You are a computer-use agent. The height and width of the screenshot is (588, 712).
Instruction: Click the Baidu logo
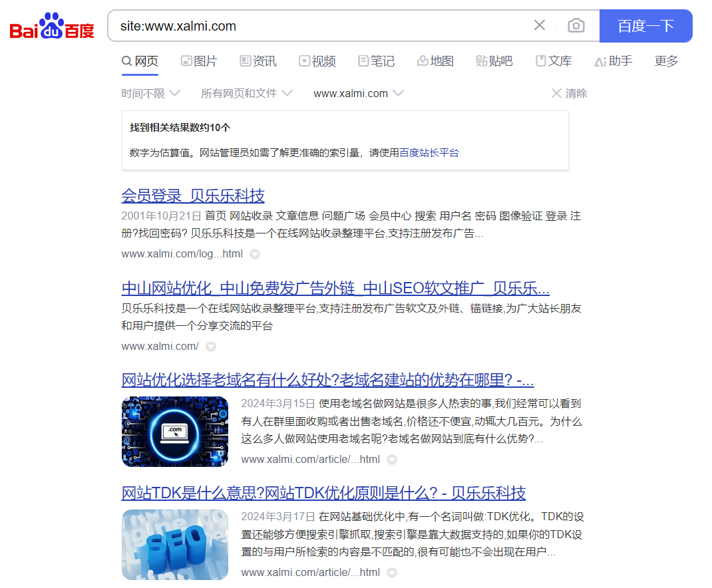[52, 26]
